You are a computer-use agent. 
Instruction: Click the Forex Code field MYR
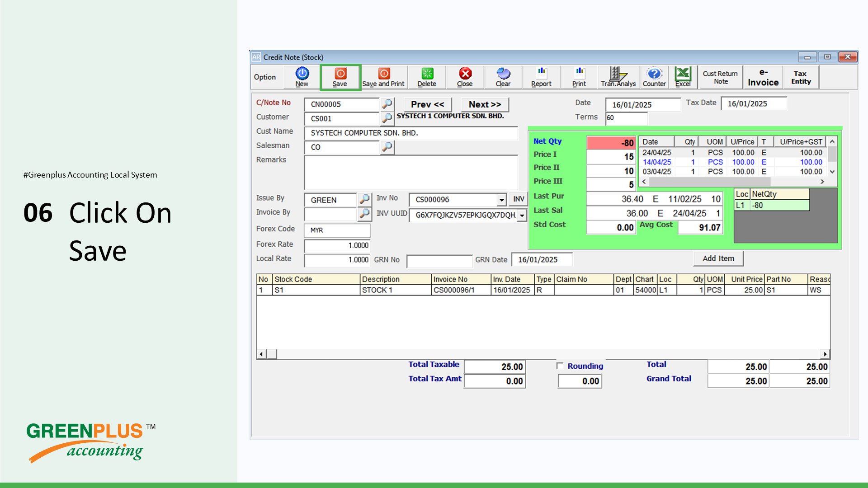pyautogui.click(x=337, y=230)
